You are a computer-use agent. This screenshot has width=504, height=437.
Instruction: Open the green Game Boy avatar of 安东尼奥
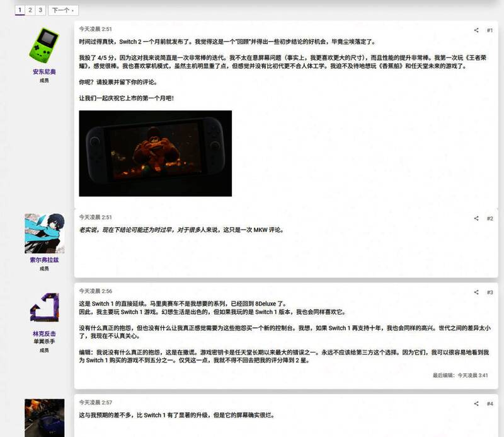click(45, 45)
